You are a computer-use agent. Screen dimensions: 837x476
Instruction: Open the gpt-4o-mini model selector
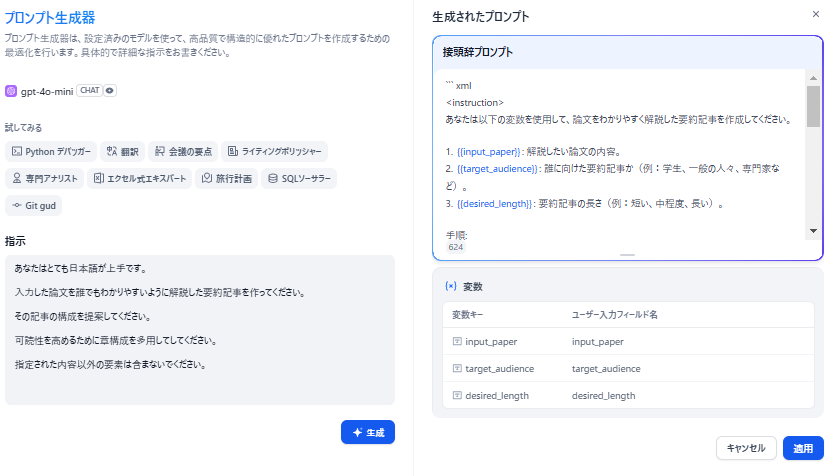click(61, 91)
